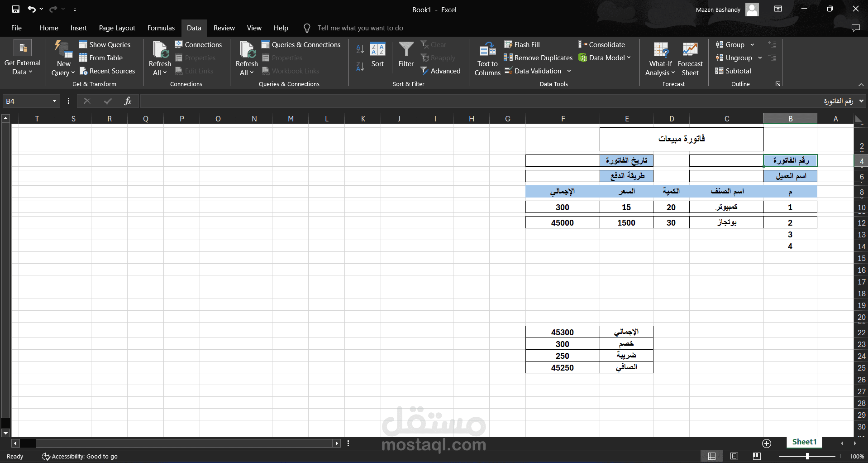Viewport: 868px width, 463px height.
Task: Select cell with value 45300
Action: tap(563, 332)
